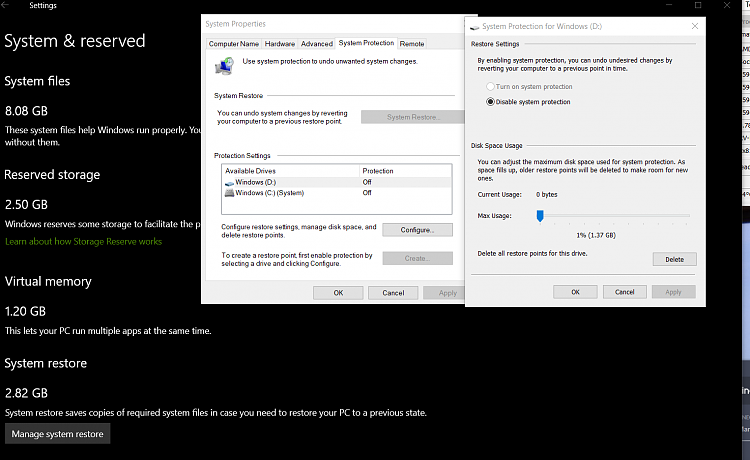This screenshot has height=460, width=750.
Task: Click the Windows (D:) drive icon in list
Action: [229, 183]
